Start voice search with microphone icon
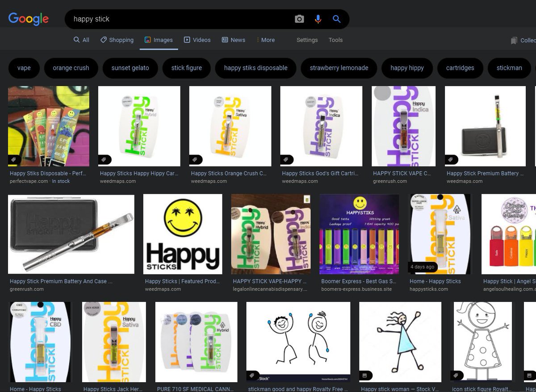Screen dimensions: 536x392 coord(318,19)
